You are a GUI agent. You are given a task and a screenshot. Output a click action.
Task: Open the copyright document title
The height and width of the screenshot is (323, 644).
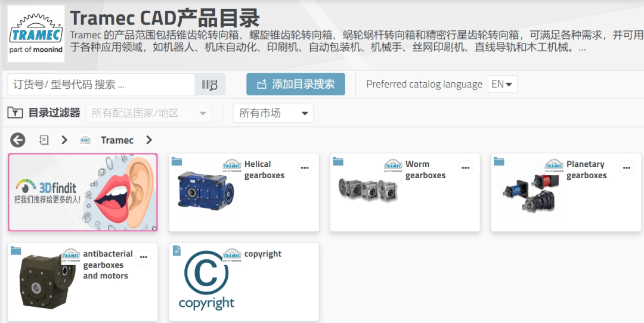tap(263, 254)
